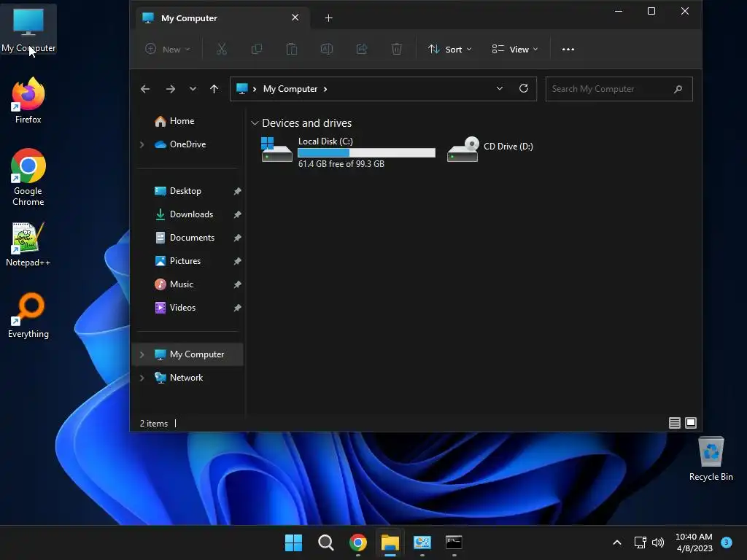The width and height of the screenshot is (747, 560).
Task: Open Control Panel icon in taskbar
Action: point(422,542)
